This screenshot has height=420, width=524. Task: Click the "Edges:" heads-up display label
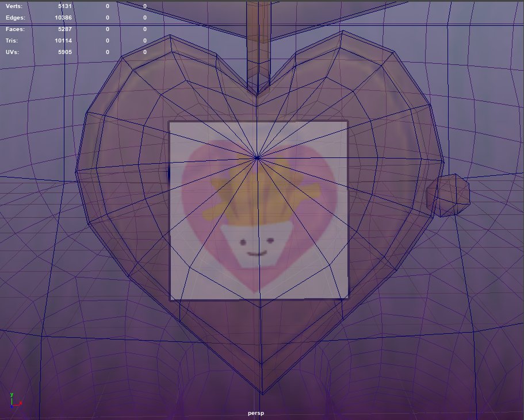(16, 18)
